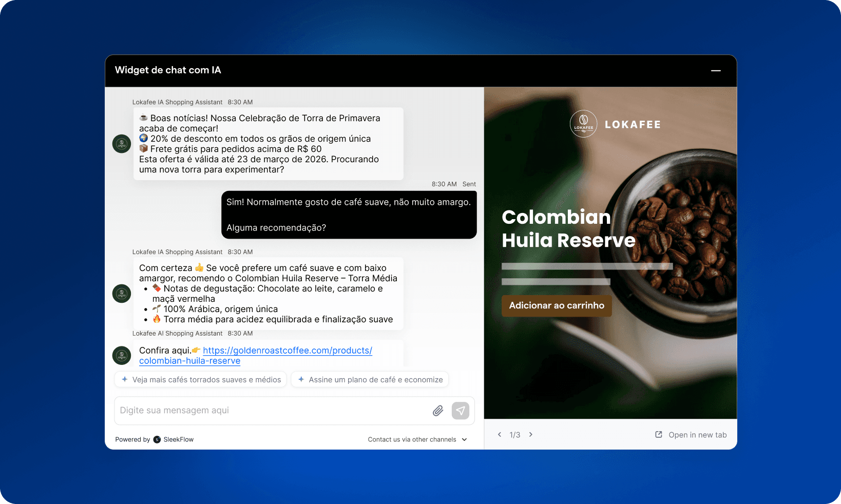Open the product in a new tab
Image resolution: width=841 pixels, height=504 pixels.
[x=697, y=434]
